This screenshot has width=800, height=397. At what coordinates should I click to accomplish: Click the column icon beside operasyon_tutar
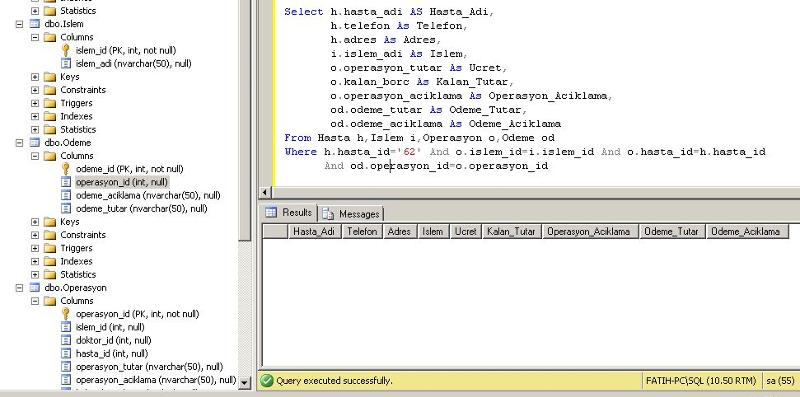(65, 366)
